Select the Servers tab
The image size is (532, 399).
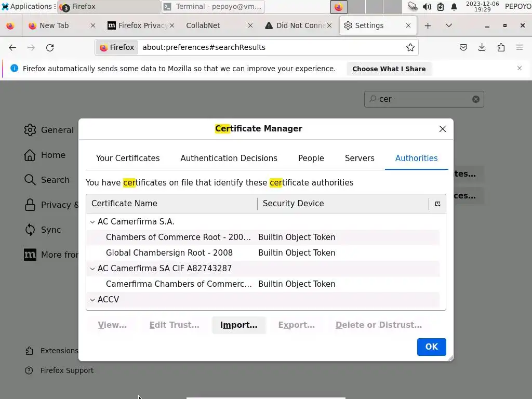click(360, 158)
